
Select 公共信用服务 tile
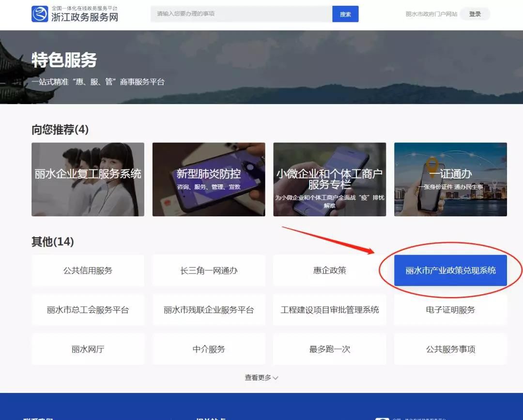click(x=88, y=270)
